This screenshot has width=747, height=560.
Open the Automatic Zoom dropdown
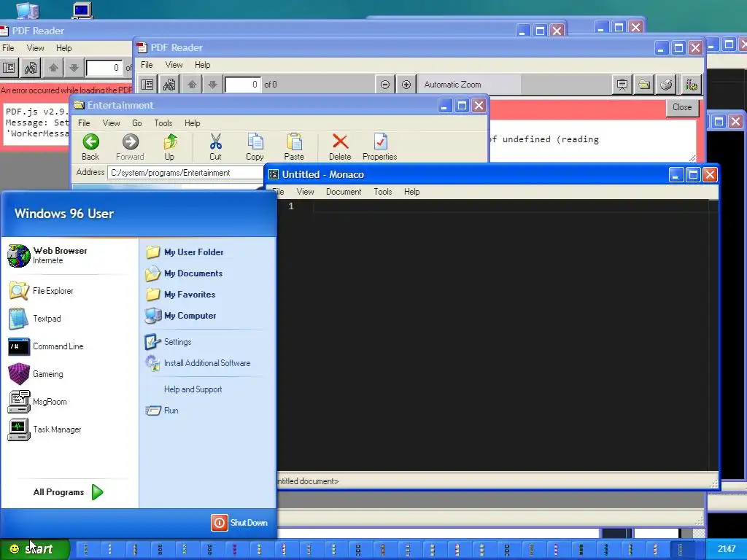(x=469, y=85)
